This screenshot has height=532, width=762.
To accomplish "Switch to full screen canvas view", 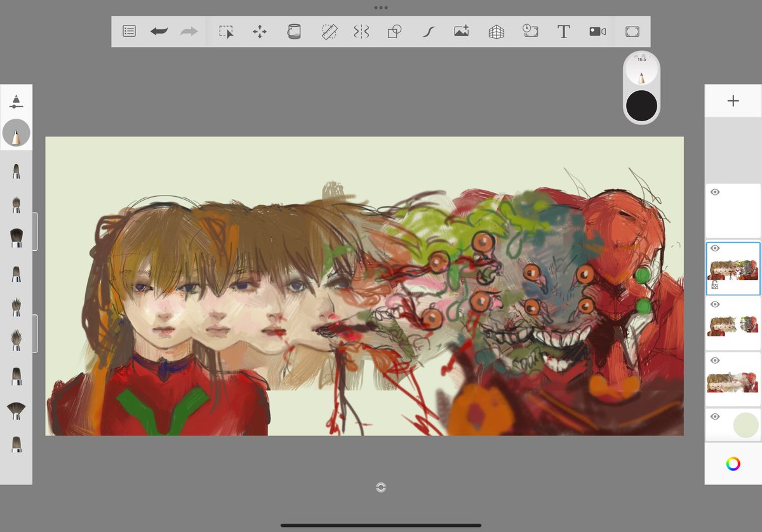I will coord(632,32).
